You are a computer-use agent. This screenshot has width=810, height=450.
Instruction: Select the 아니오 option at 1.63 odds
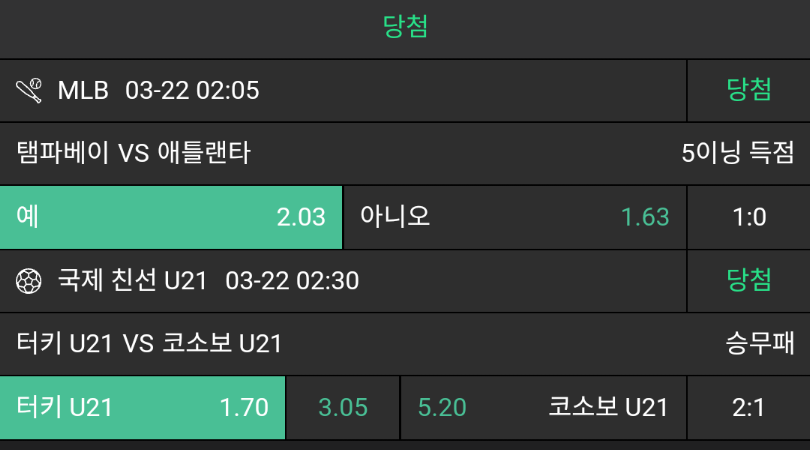[515, 217]
